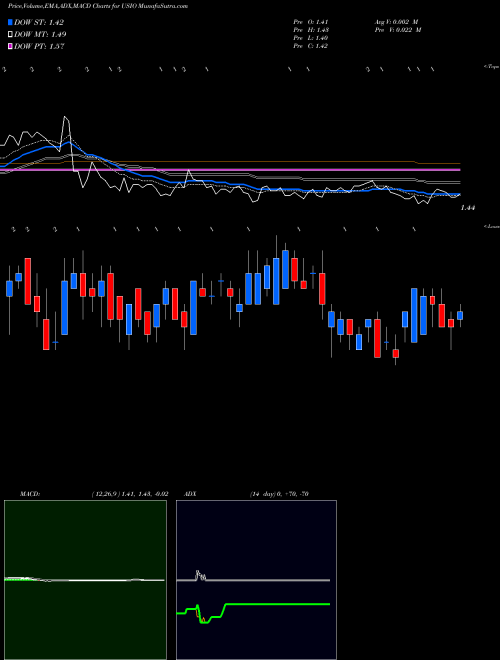
Task: Click the 'Pre L: 1.40' low value
Action: click(x=311, y=38)
